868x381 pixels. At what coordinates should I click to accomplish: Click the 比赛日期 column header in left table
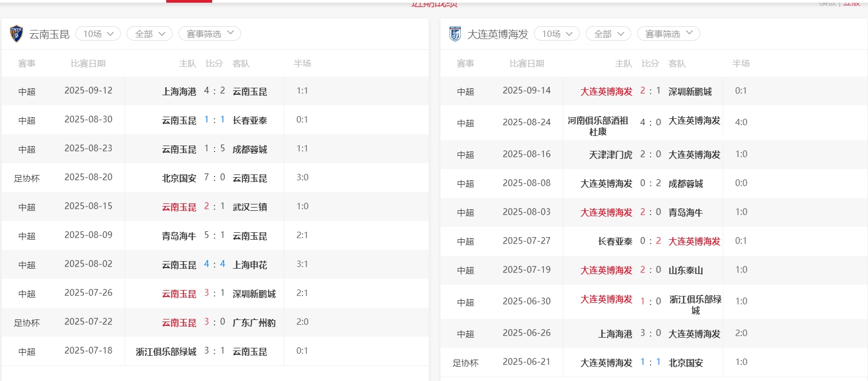point(88,64)
